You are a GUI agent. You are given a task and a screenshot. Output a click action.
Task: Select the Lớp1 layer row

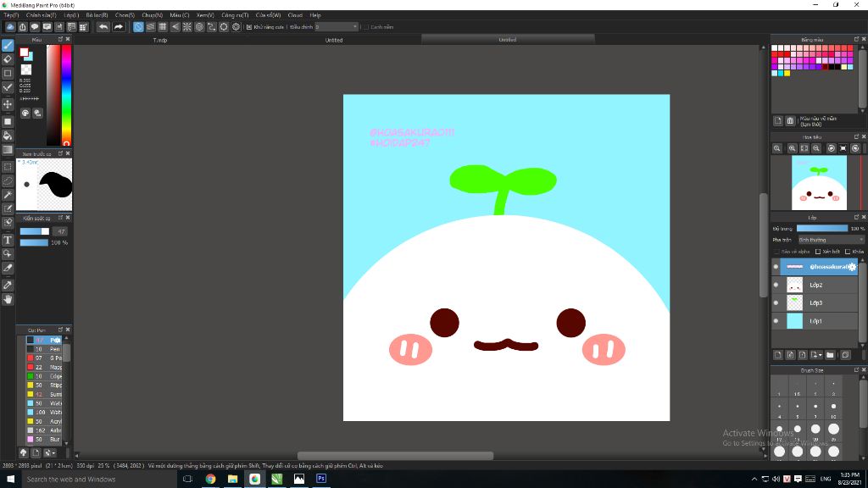coord(815,321)
